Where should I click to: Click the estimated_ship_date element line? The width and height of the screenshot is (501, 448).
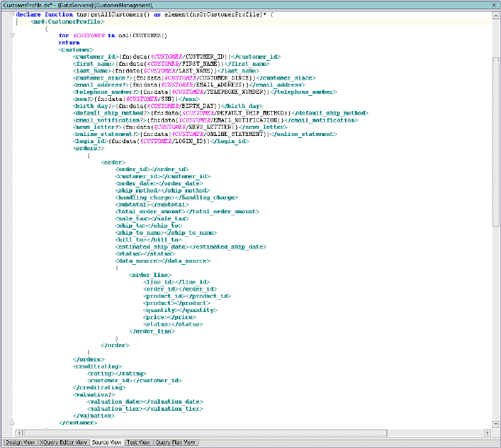click(x=191, y=247)
